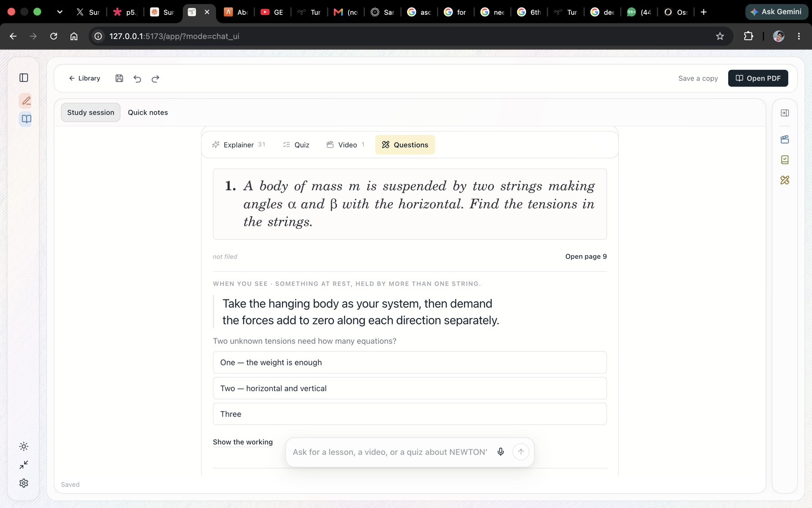812x508 pixels.
Task: Toggle light theme sun icon
Action: 24,446
